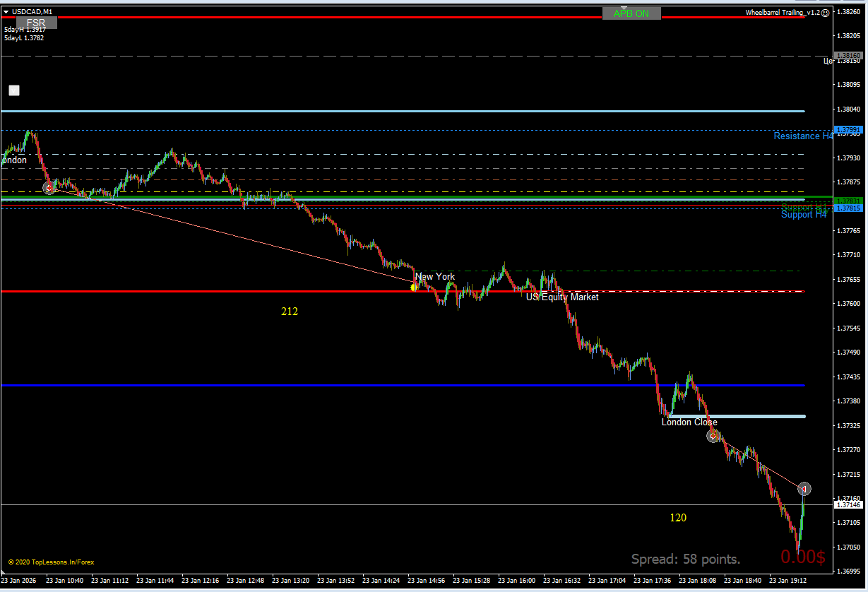The image size is (868, 592).
Task: Click the Spread: 58 points text
Action: 686,560
